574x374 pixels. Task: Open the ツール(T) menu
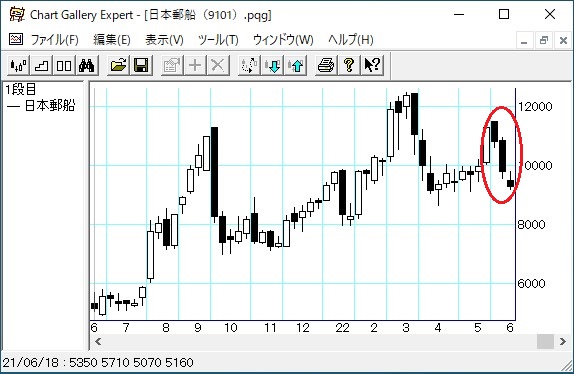218,40
